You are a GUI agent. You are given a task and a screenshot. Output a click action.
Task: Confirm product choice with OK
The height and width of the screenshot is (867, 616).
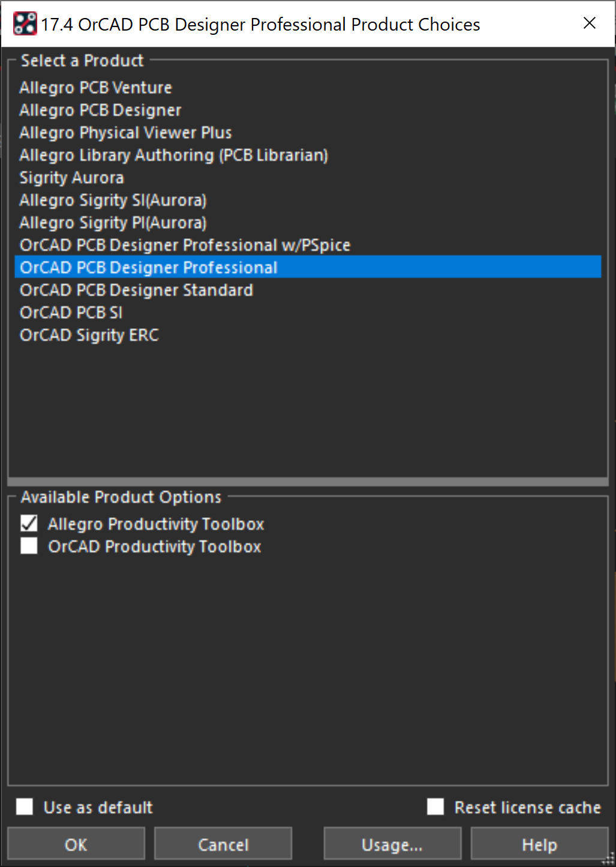(x=76, y=844)
